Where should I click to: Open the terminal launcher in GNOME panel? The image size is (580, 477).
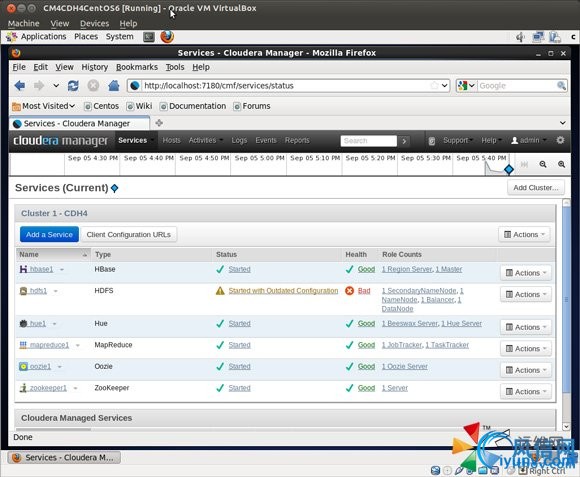pyautogui.click(x=149, y=37)
